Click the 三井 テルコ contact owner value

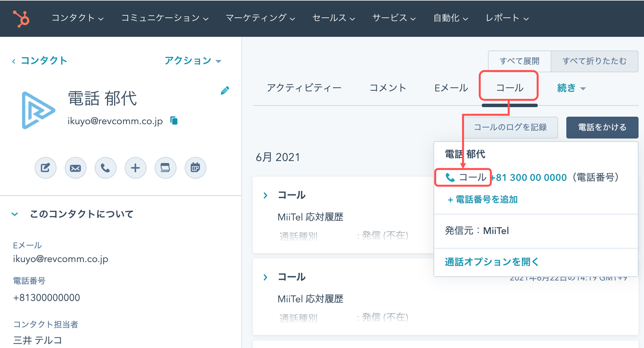click(x=38, y=340)
